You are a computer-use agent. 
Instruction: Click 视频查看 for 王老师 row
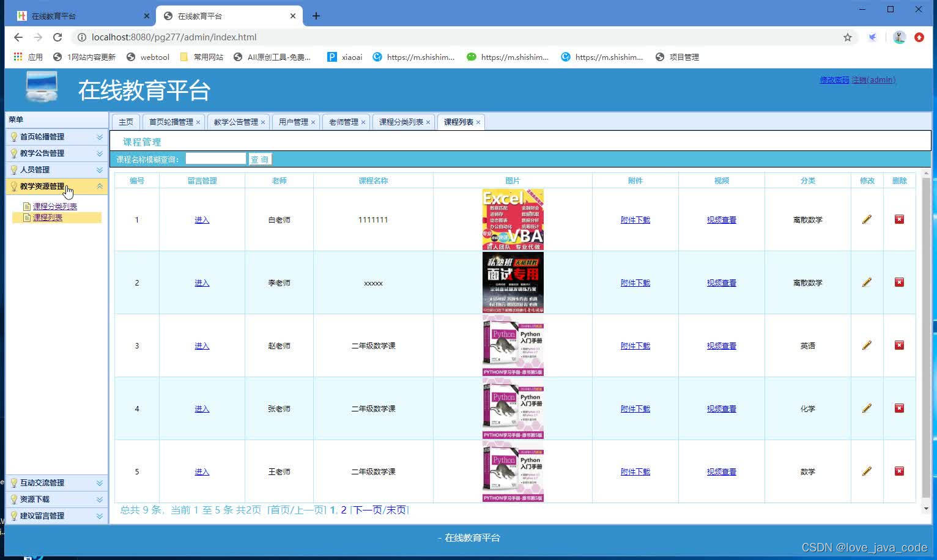[722, 472]
